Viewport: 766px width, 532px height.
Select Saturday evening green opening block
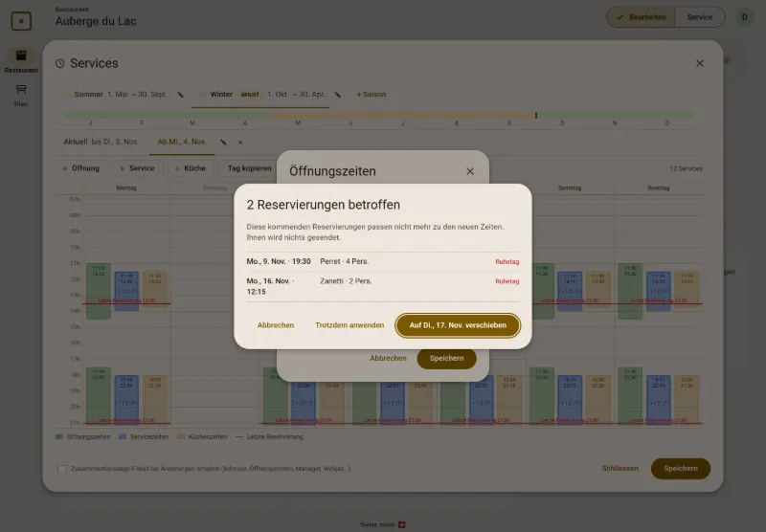[x=541, y=395]
